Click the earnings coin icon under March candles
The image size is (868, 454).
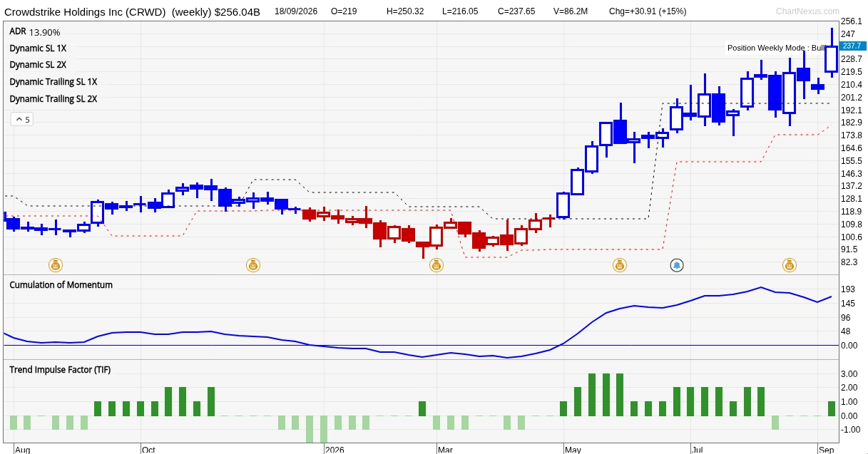click(436, 265)
